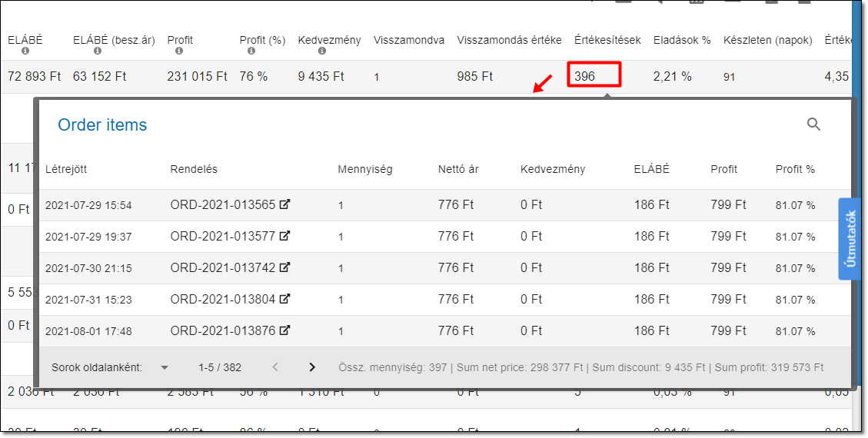The height and width of the screenshot is (438, 868).
Task: Sort main table by Visszamondva column
Action: (408, 40)
